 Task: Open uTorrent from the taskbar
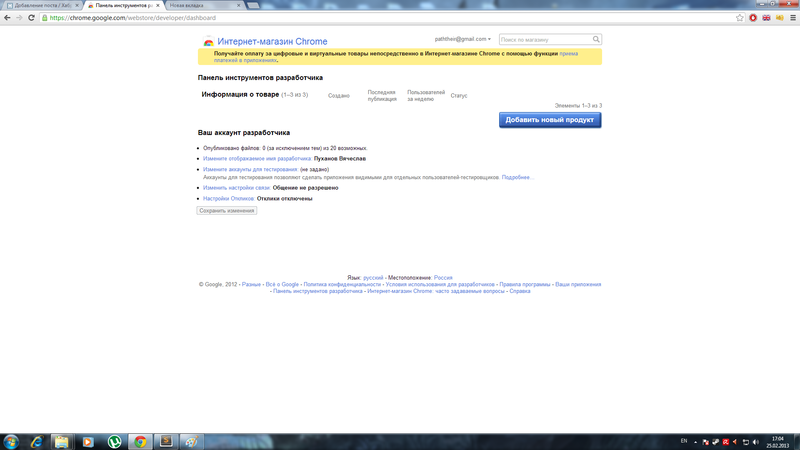pos(114,441)
